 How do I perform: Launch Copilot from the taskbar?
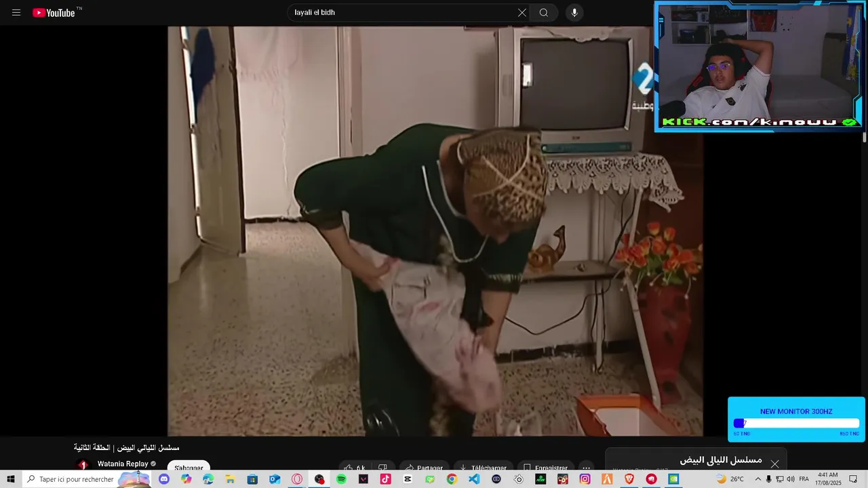(186, 479)
